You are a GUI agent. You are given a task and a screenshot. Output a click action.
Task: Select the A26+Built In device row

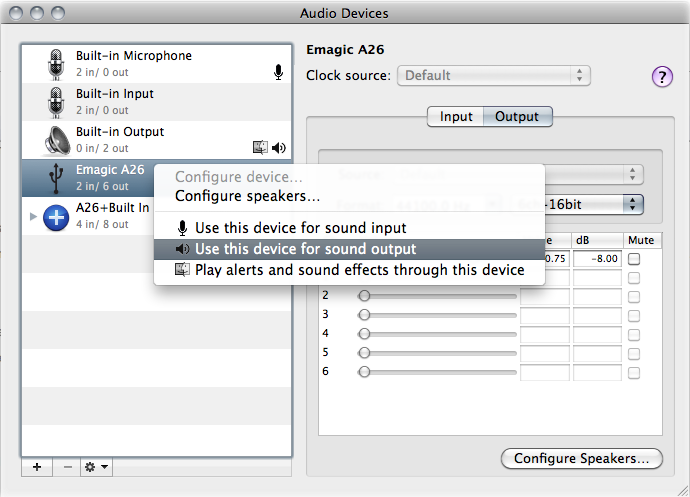(x=88, y=216)
